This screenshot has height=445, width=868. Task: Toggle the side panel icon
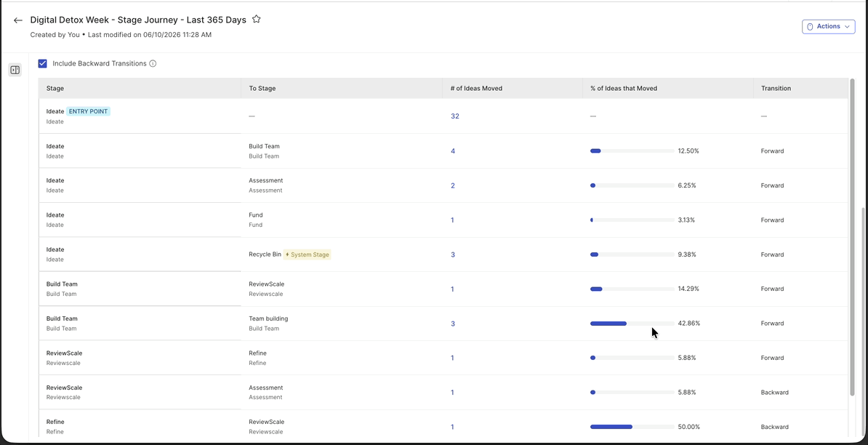coord(15,70)
